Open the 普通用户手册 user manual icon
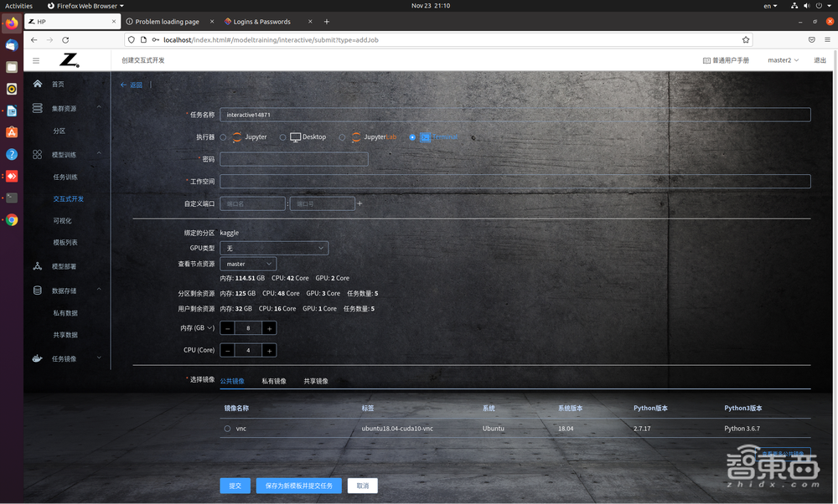 706,60
